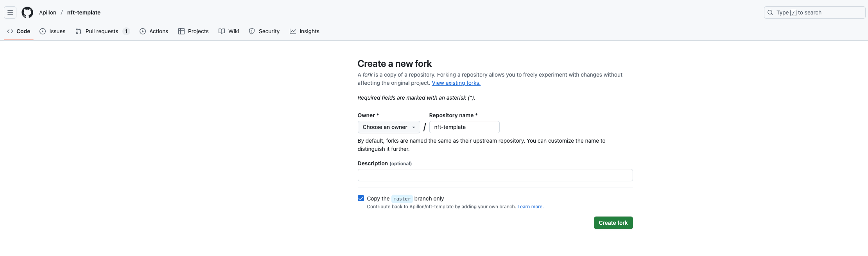Open the Issues tab
The height and width of the screenshot is (256, 868).
click(x=52, y=31)
